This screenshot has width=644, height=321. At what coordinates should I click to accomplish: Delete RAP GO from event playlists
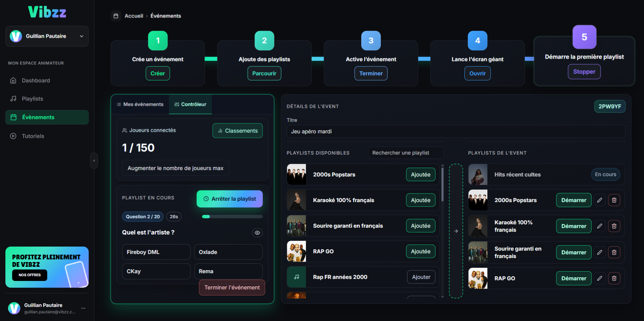point(614,278)
